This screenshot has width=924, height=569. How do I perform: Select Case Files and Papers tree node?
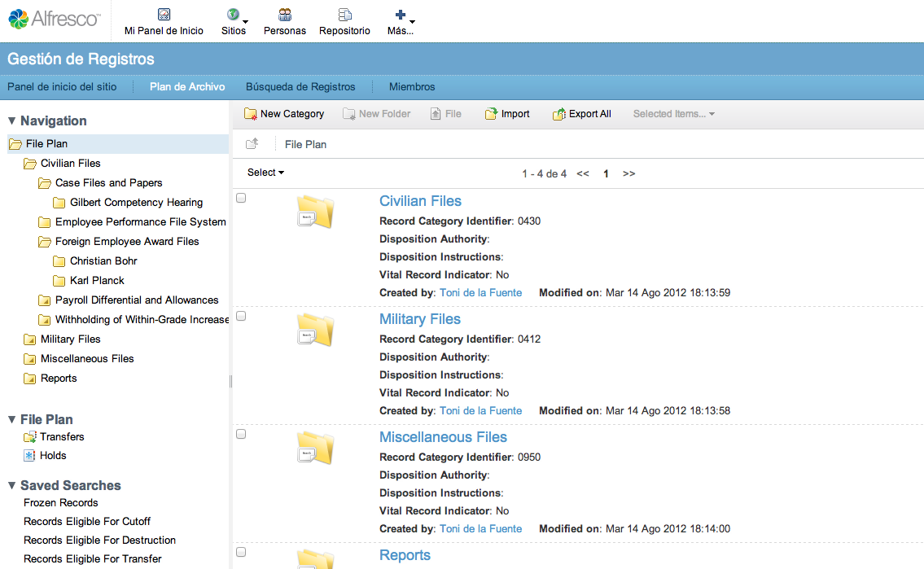point(109,182)
